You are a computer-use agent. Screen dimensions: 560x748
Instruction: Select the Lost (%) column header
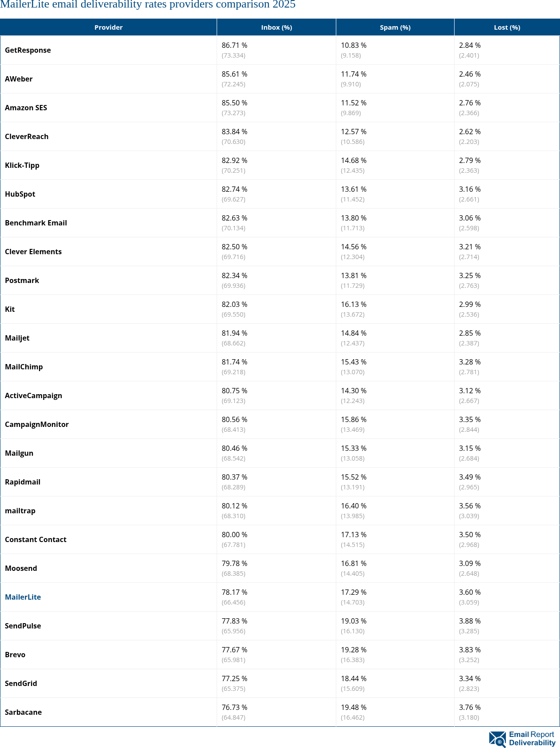point(507,27)
